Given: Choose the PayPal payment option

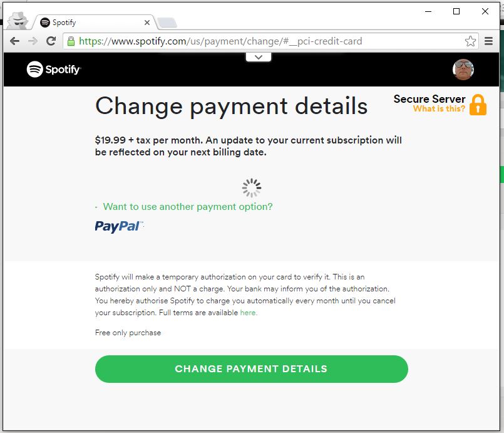Looking at the screenshot, I should click(119, 226).
